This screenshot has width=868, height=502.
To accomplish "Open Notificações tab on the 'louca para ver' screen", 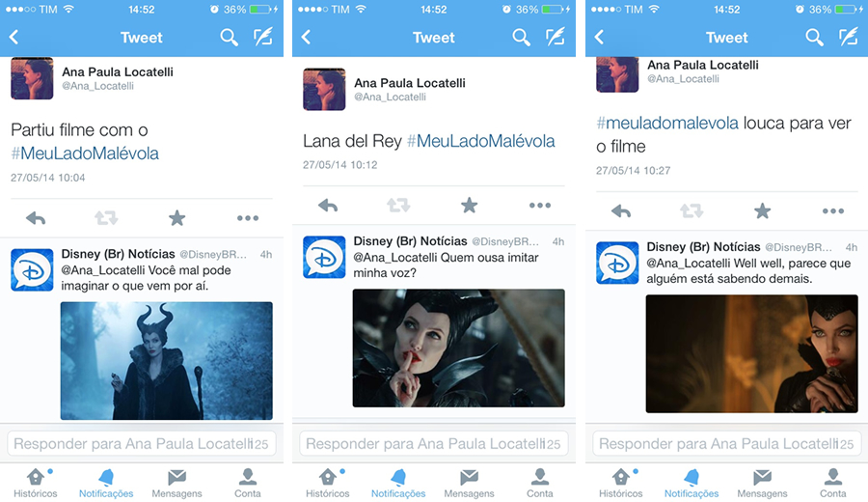I will point(692,483).
